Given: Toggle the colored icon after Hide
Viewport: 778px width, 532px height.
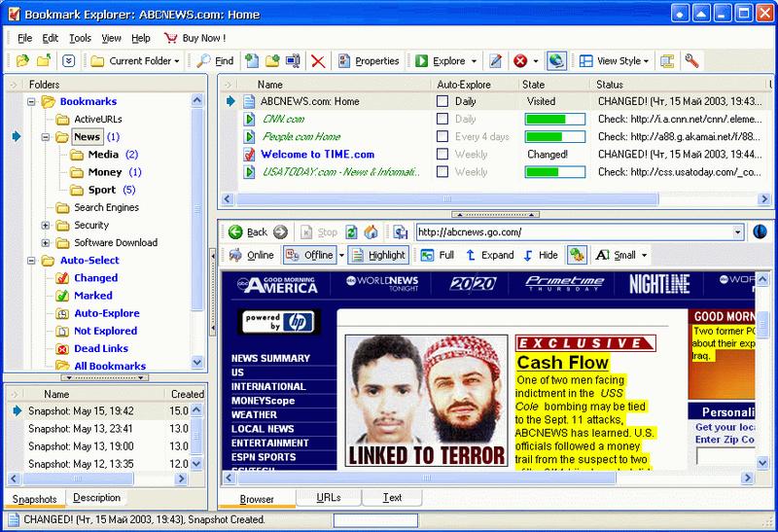Looking at the screenshot, I should pos(577,255).
